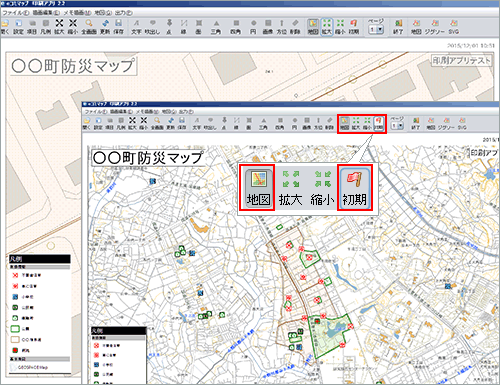Toggle 地図 map mode button in back window

coord(313,27)
